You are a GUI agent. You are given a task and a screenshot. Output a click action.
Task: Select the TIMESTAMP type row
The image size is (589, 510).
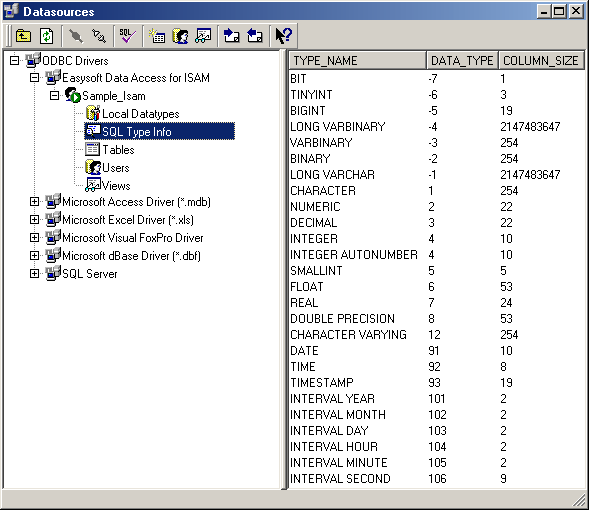pyautogui.click(x=436, y=382)
